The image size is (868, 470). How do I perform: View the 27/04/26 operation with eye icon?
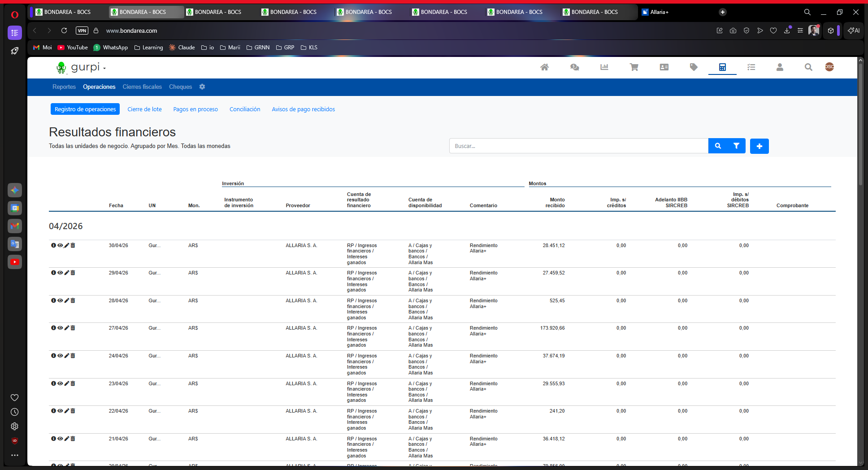click(x=60, y=328)
